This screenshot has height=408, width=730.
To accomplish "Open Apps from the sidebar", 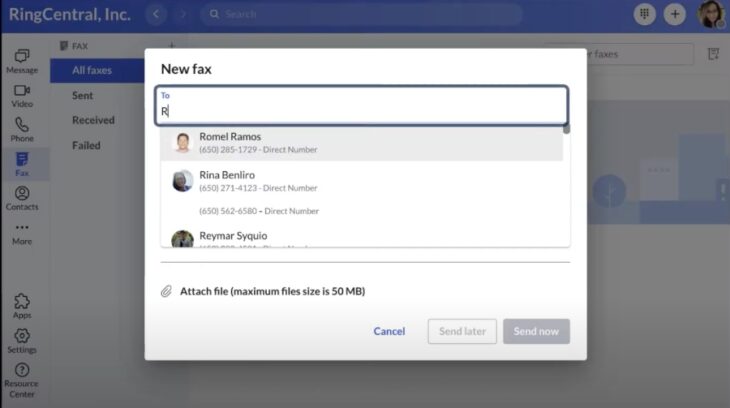I will tap(22, 306).
